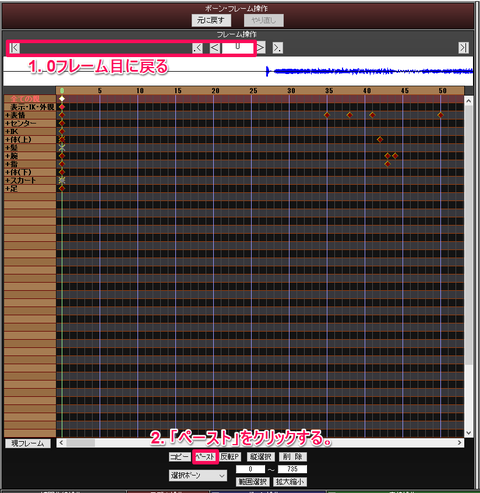Jump to the last frame
The height and width of the screenshot is (493, 480).
[x=463, y=48]
